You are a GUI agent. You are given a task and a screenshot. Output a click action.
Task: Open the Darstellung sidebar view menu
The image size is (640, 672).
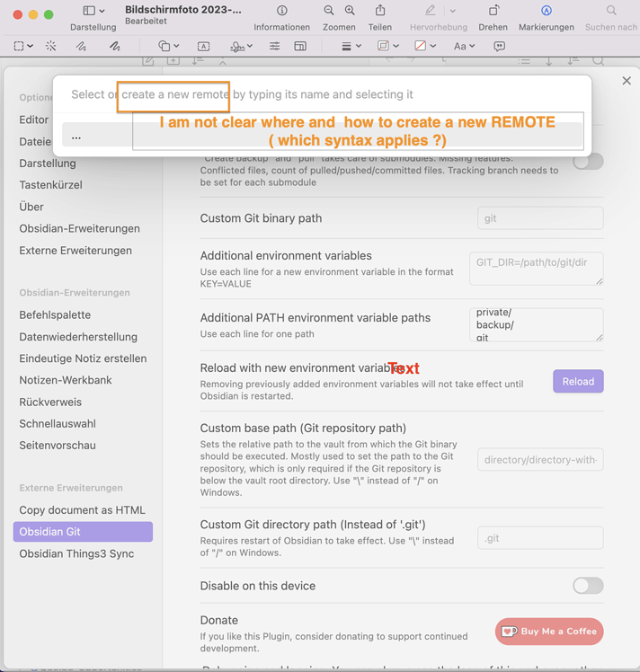point(93,11)
